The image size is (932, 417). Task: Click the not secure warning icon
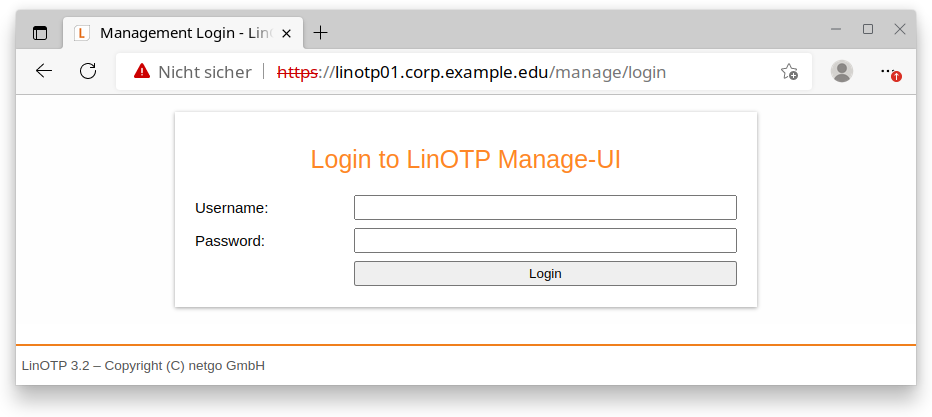142,71
